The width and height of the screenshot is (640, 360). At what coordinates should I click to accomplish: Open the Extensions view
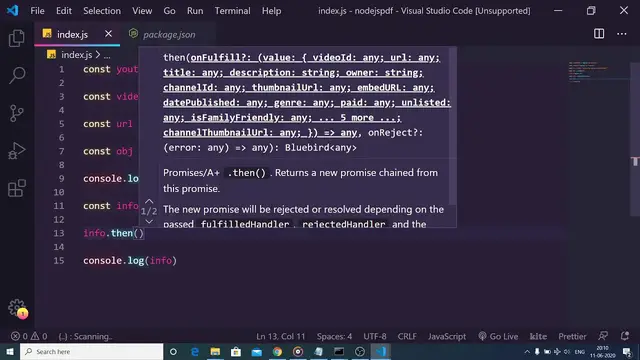coord(17,188)
